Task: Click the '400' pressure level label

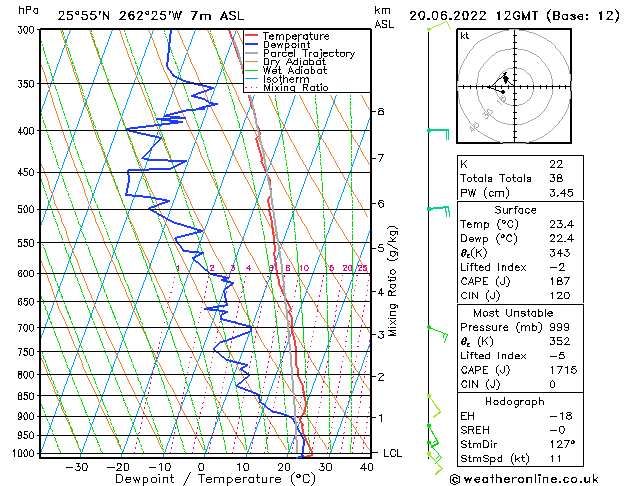Action: coord(28,131)
